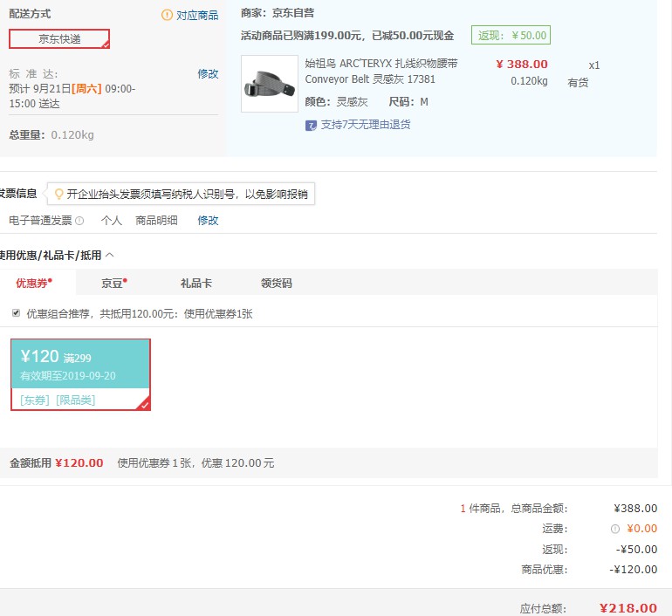Click the 返现 -¥50.00 value in summary
Viewport: 672px width, 616px height.
(636, 549)
